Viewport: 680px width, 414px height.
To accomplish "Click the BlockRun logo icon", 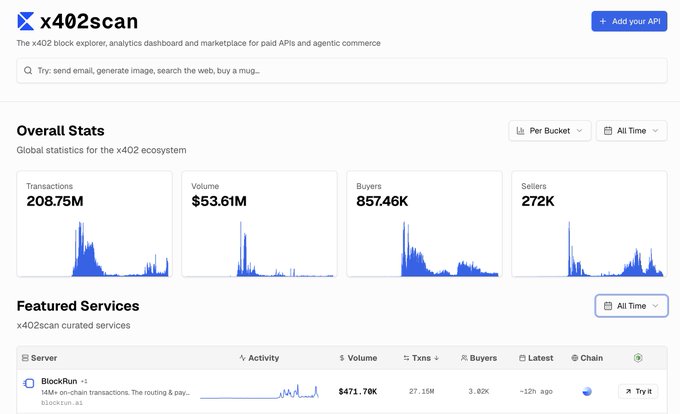I will 29,383.
